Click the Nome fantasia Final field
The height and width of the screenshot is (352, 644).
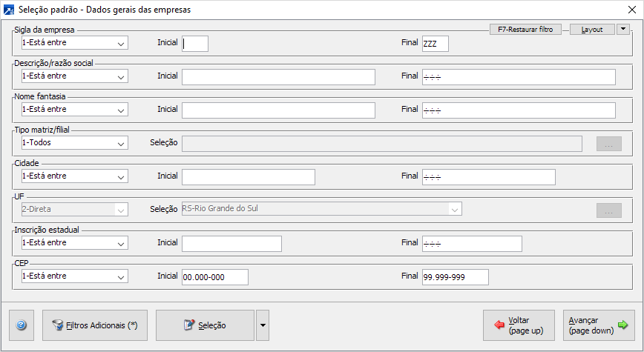tap(519, 110)
